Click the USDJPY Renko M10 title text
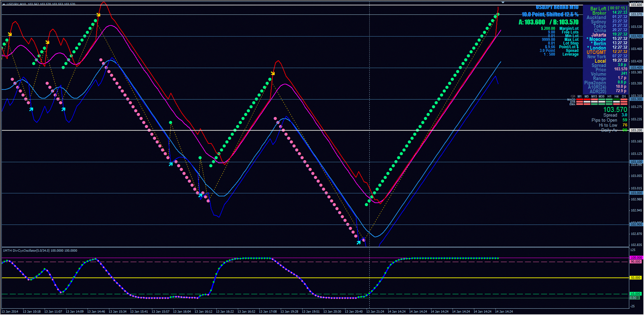644x315 pixels. [557, 8]
